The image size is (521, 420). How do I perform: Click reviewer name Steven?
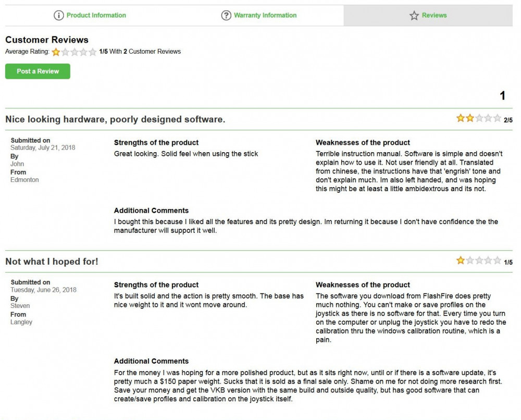coord(20,306)
